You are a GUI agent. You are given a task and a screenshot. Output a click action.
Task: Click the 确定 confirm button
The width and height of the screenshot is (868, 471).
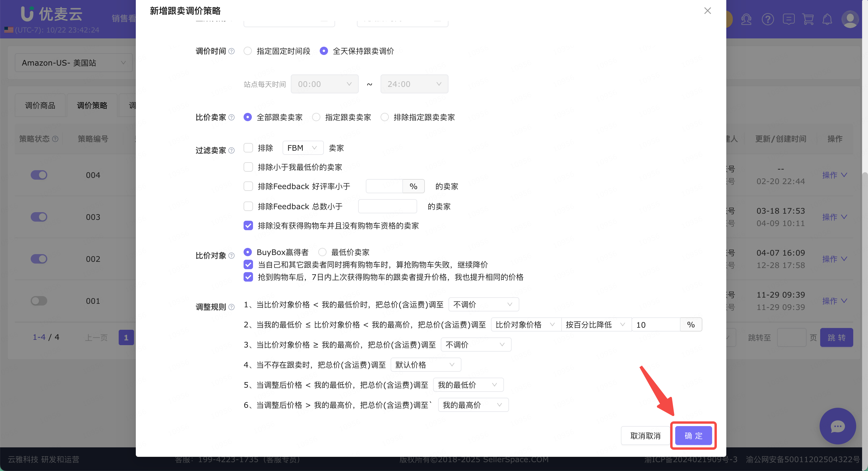point(694,436)
